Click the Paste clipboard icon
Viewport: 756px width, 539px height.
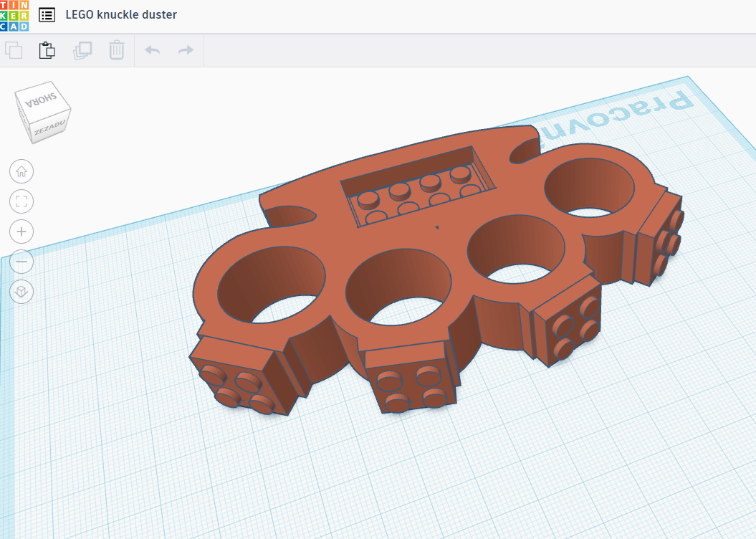(x=47, y=50)
